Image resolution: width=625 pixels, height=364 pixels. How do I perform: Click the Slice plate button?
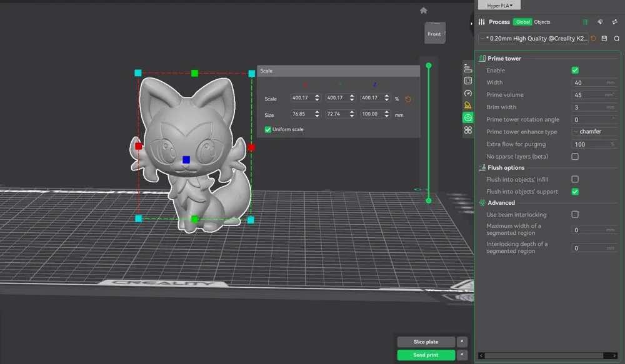click(426, 342)
